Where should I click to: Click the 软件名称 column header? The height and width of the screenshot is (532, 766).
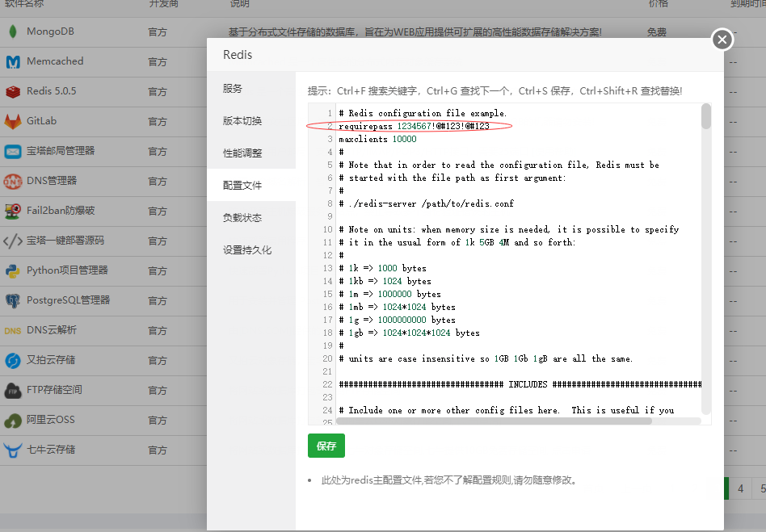point(24,3)
